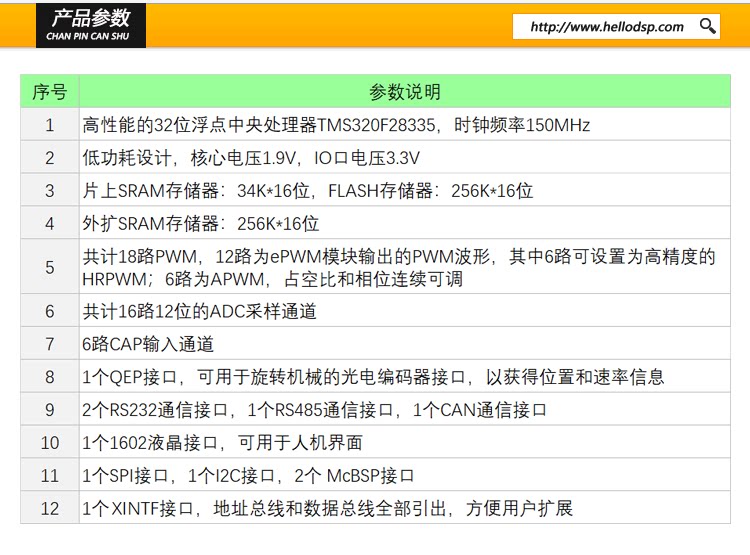750x555 pixels.
Task: Click the 产品参数 CHAN PIN CAN SHU banner
Action: (x=91, y=25)
